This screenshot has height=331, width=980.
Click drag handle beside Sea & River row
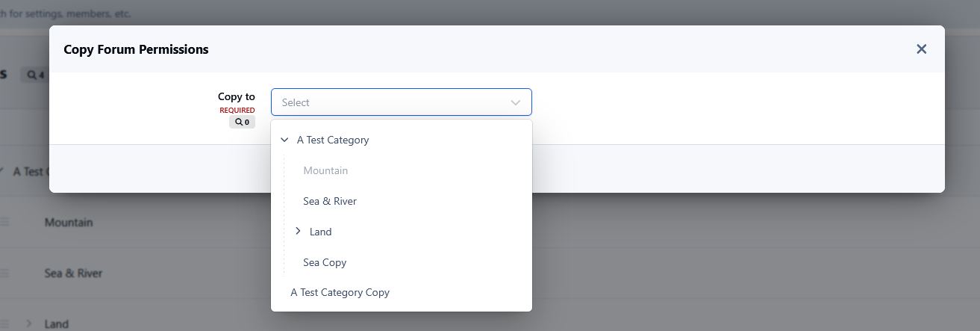[x=4, y=273]
